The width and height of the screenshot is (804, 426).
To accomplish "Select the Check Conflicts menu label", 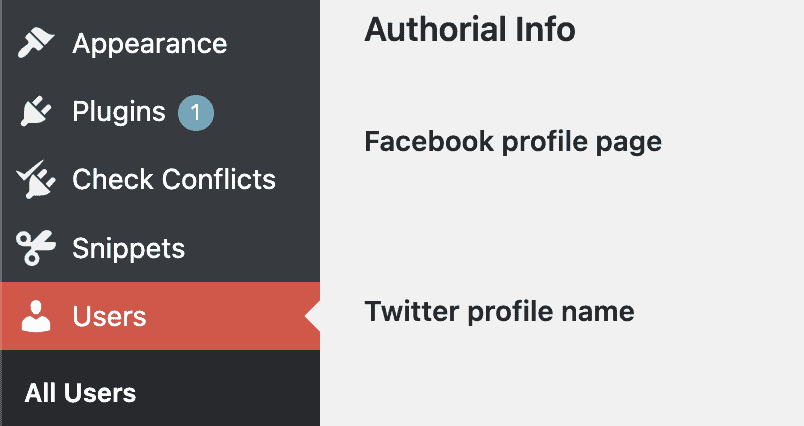I will click(174, 179).
